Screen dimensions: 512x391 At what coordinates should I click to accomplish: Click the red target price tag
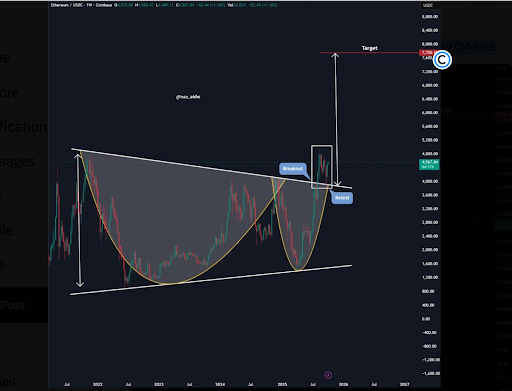pyautogui.click(x=427, y=53)
